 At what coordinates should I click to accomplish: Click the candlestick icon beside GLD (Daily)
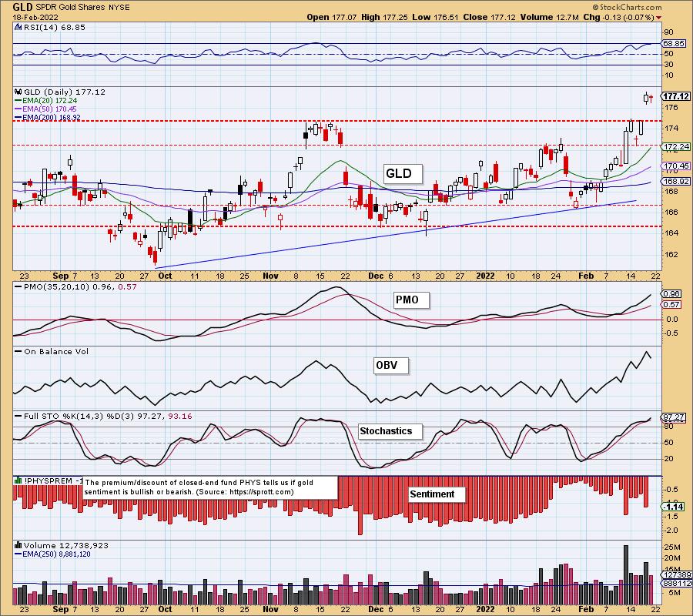18,92
